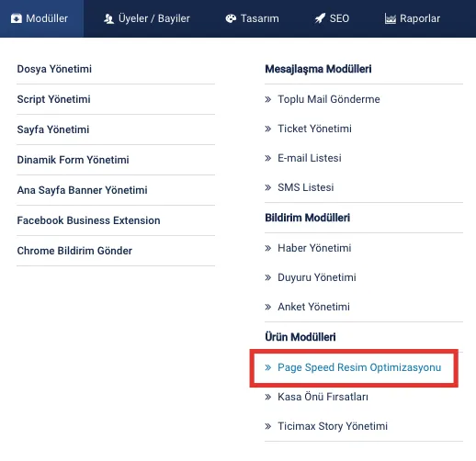This screenshot has height=461, width=476.
Task: Click chevron icon beside SMS Listesi
Action: point(268,187)
